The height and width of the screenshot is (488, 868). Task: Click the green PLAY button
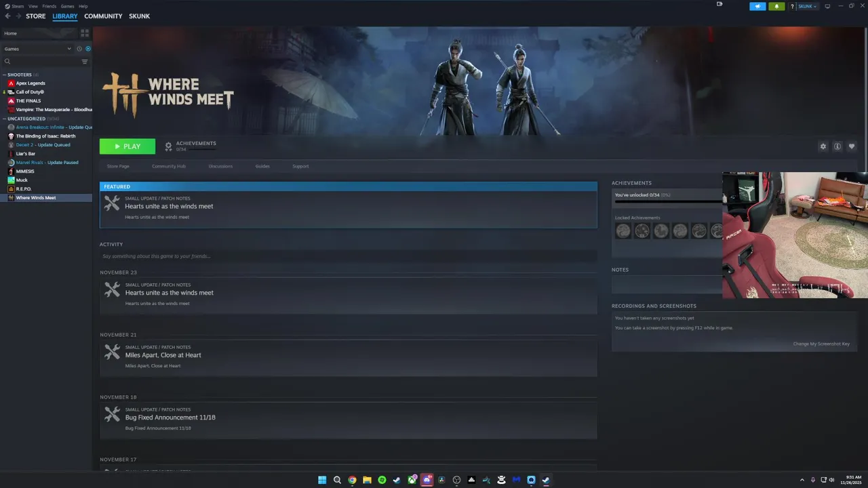pos(127,146)
